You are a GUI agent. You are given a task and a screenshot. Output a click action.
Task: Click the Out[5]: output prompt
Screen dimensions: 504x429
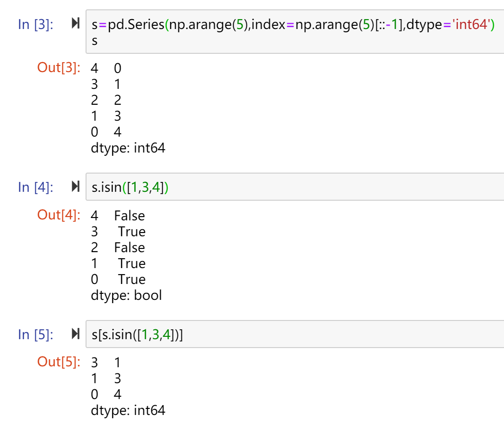coord(59,362)
